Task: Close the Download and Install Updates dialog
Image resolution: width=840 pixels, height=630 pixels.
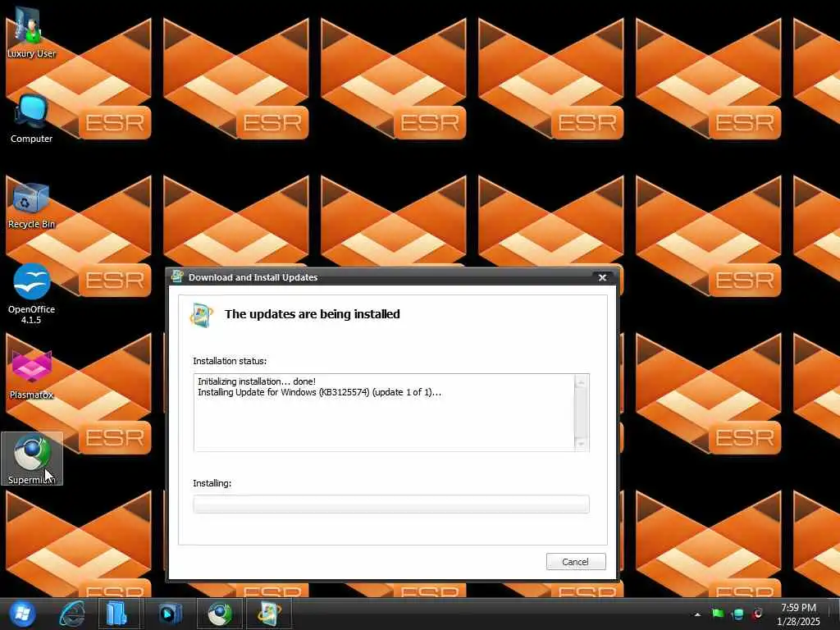Action: click(x=602, y=277)
